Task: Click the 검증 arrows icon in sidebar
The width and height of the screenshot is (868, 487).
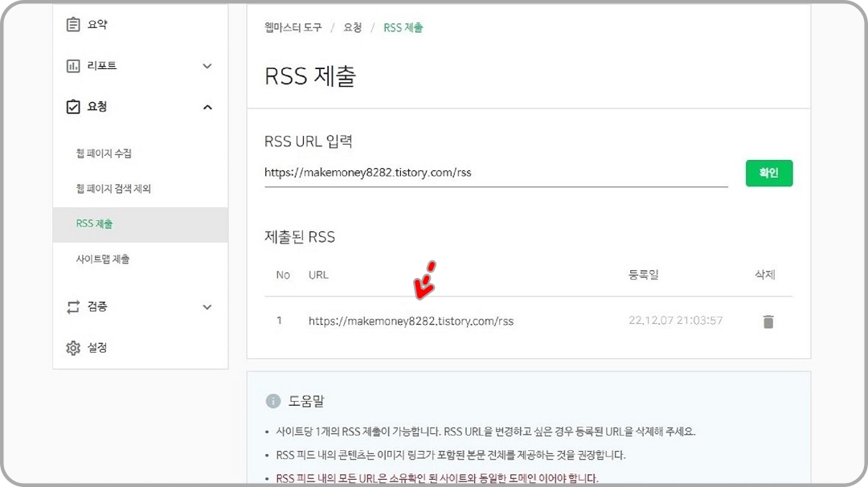Action: point(73,306)
